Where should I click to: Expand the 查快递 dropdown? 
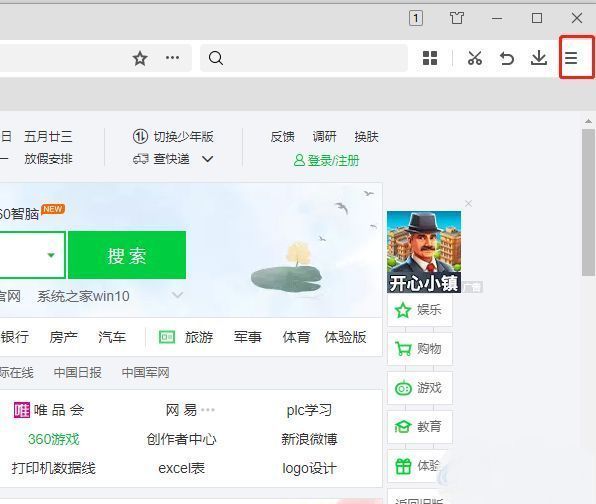coord(207,159)
